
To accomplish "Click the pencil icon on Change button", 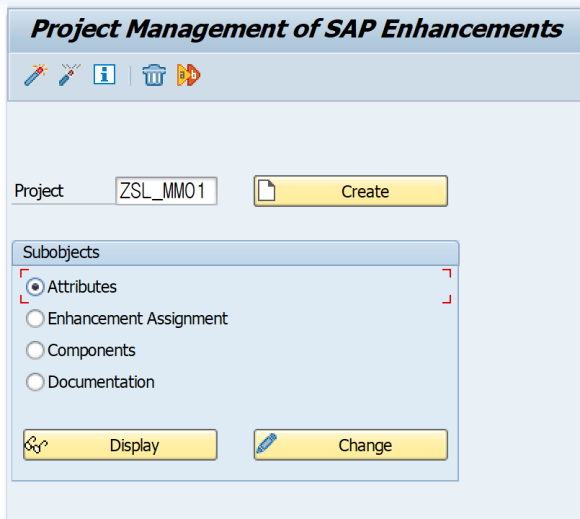I will [266, 443].
